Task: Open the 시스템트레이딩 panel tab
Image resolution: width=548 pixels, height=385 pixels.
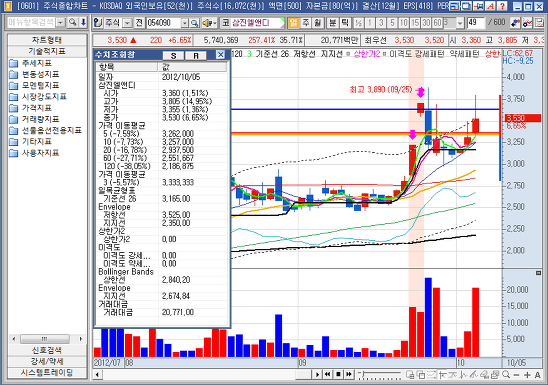Action: click(47, 372)
